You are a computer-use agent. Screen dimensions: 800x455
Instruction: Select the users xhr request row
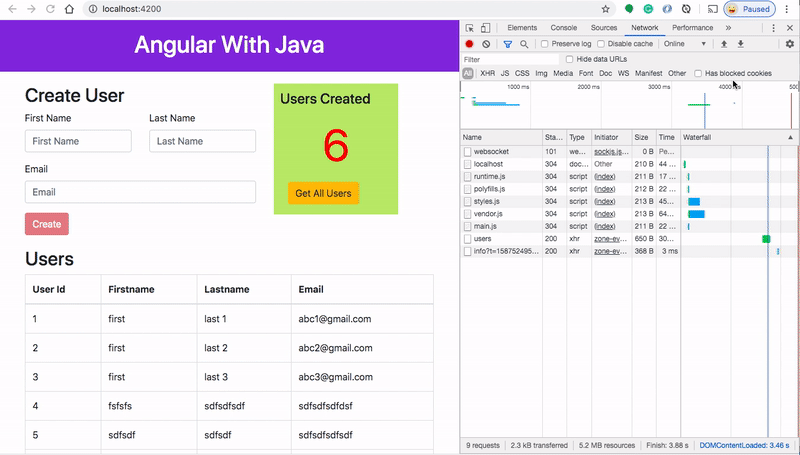pyautogui.click(x=630, y=239)
